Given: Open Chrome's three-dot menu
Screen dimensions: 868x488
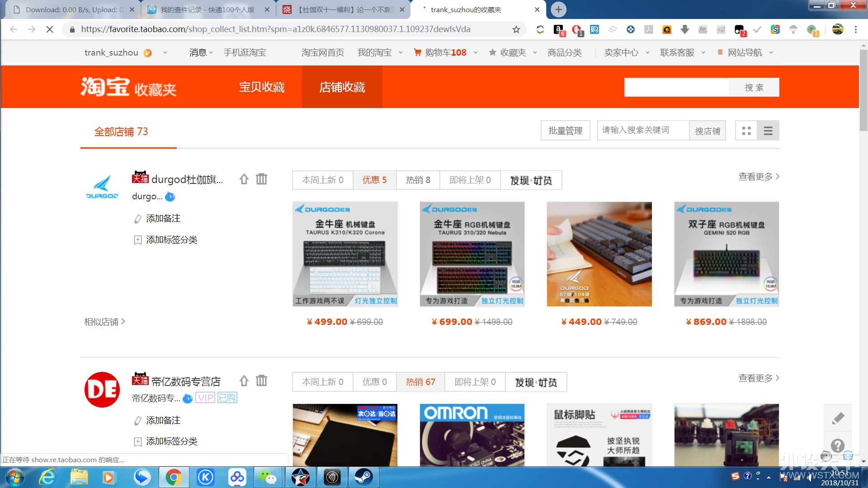Looking at the screenshot, I should pos(856,29).
